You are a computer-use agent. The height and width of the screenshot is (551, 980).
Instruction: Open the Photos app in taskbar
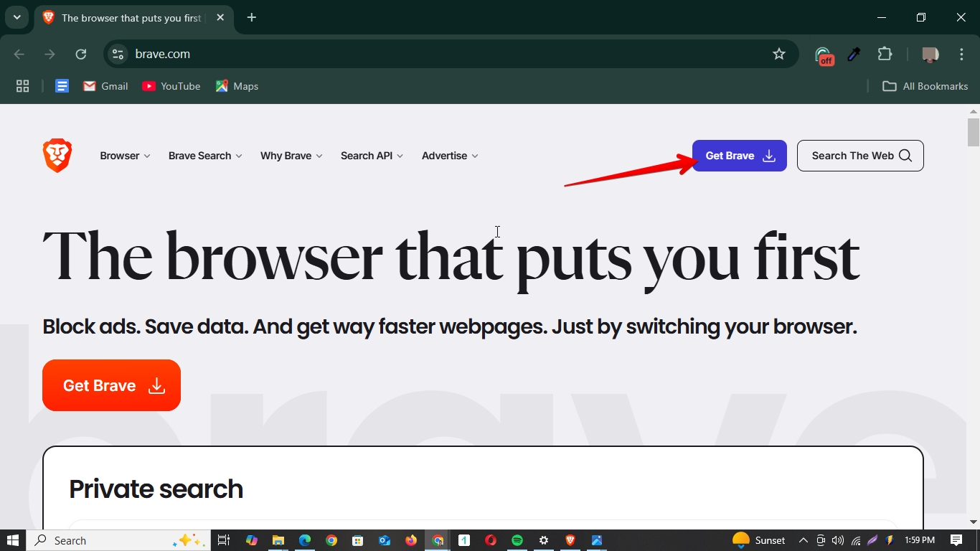click(x=597, y=540)
